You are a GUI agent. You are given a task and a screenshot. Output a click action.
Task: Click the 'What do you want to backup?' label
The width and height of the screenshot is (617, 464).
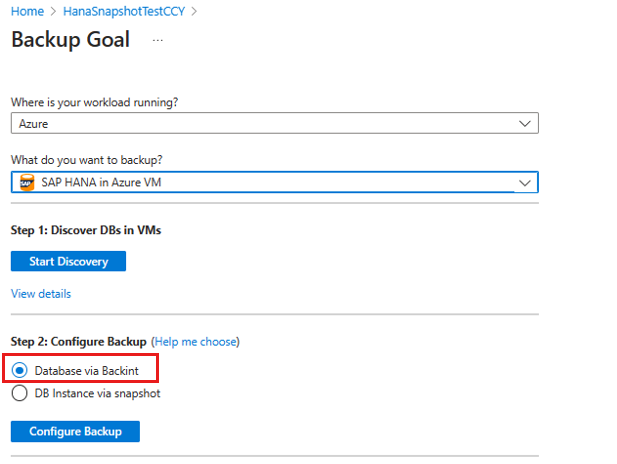point(87,160)
